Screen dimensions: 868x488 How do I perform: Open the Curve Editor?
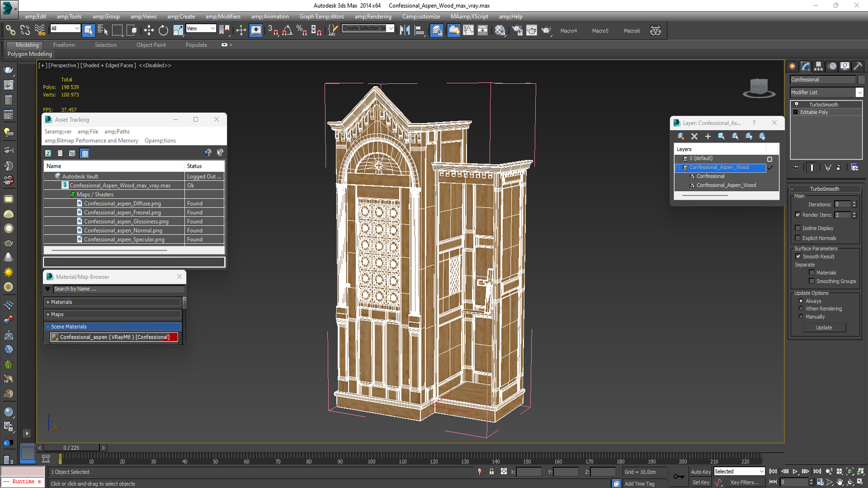tap(468, 30)
